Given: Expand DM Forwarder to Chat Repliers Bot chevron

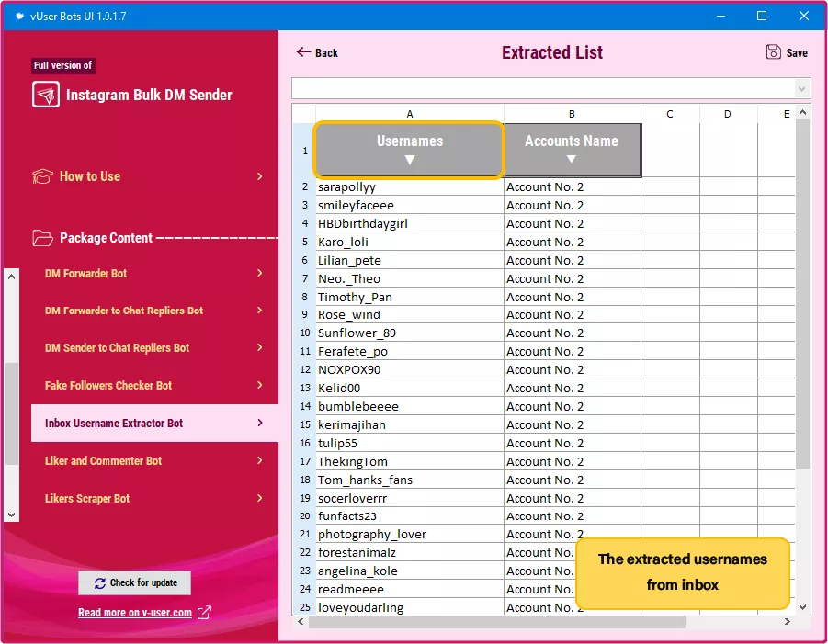Looking at the screenshot, I should [260, 311].
